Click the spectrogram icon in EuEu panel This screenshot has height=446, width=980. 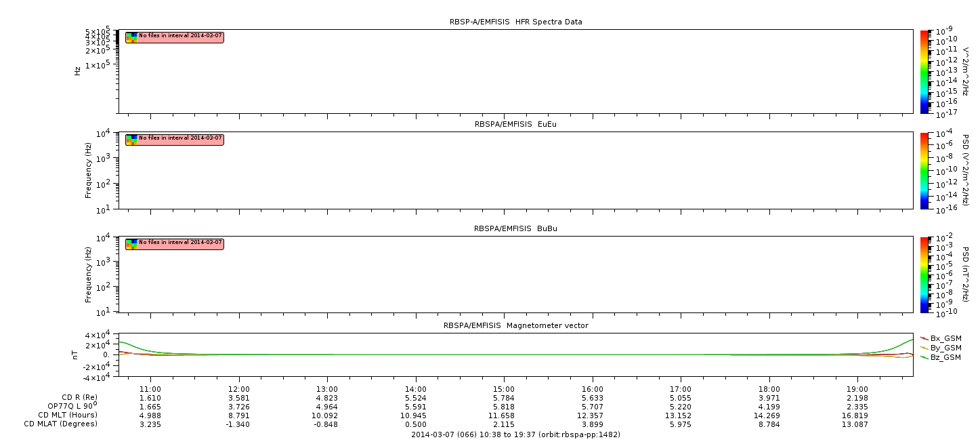click(131, 139)
